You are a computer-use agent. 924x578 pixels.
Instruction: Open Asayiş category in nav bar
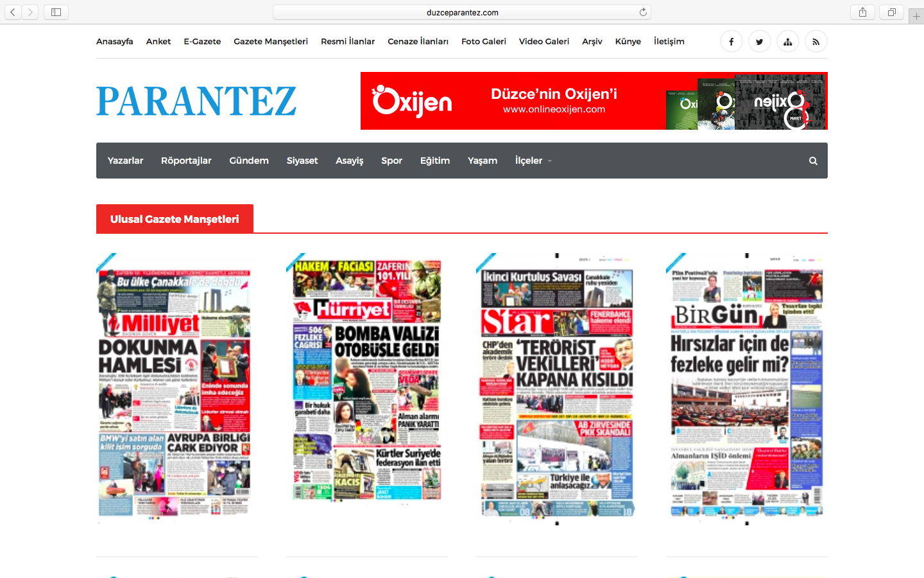click(350, 161)
